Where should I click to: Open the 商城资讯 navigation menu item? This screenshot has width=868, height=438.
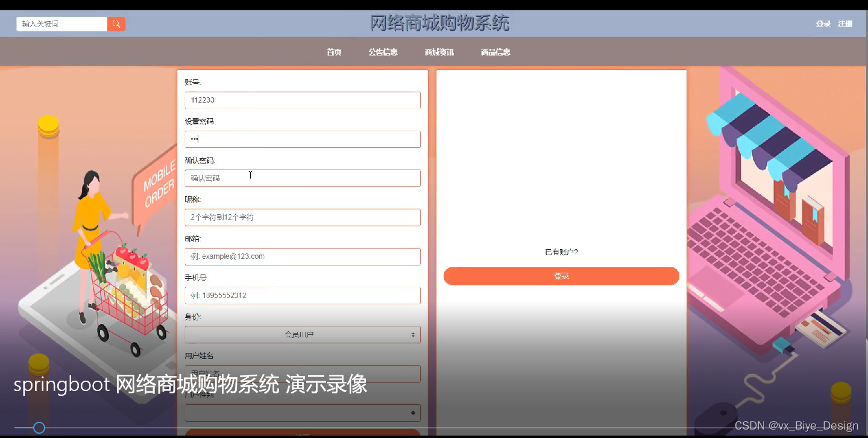(439, 52)
